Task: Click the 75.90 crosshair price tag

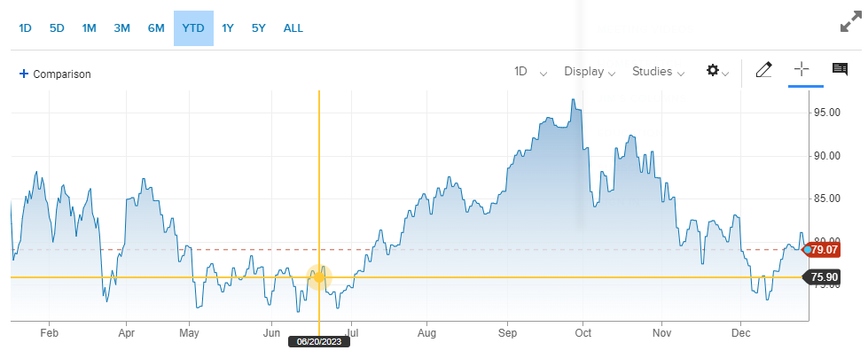Action: [824, 277]
